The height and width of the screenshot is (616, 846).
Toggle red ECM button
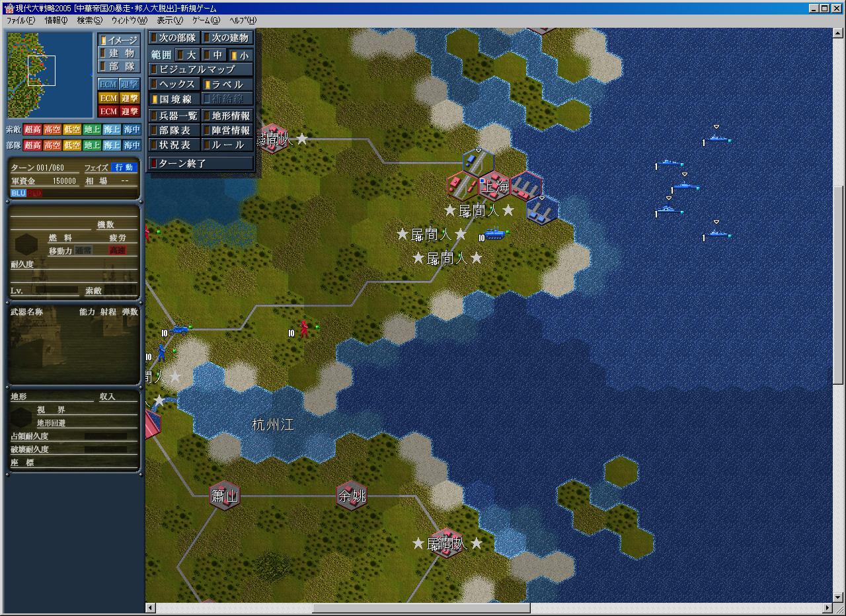(x=108, y=112)
